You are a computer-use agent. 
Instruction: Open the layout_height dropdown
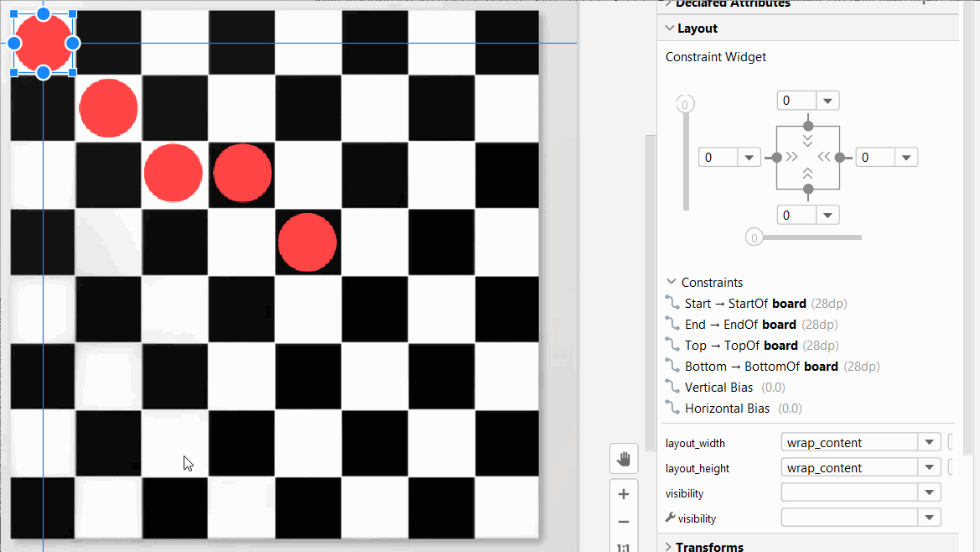click(x=930, y=467)
